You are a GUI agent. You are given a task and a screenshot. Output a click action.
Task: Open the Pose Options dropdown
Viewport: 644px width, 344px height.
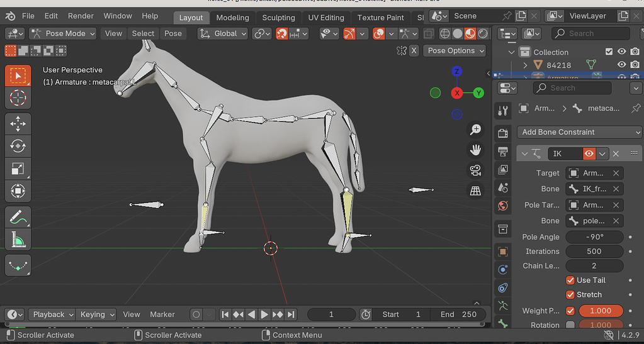455,51
